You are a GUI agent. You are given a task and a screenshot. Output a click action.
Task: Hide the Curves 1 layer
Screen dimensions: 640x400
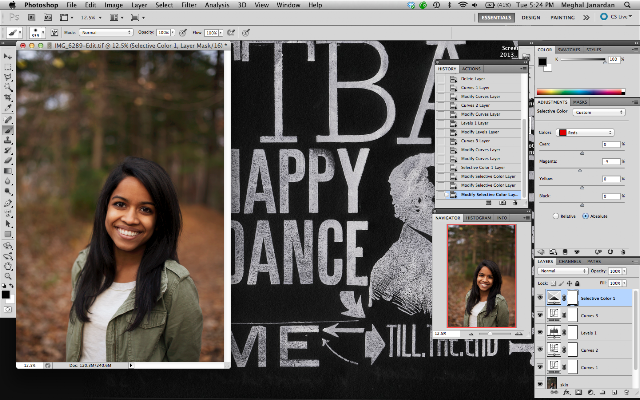pos(540,367)
